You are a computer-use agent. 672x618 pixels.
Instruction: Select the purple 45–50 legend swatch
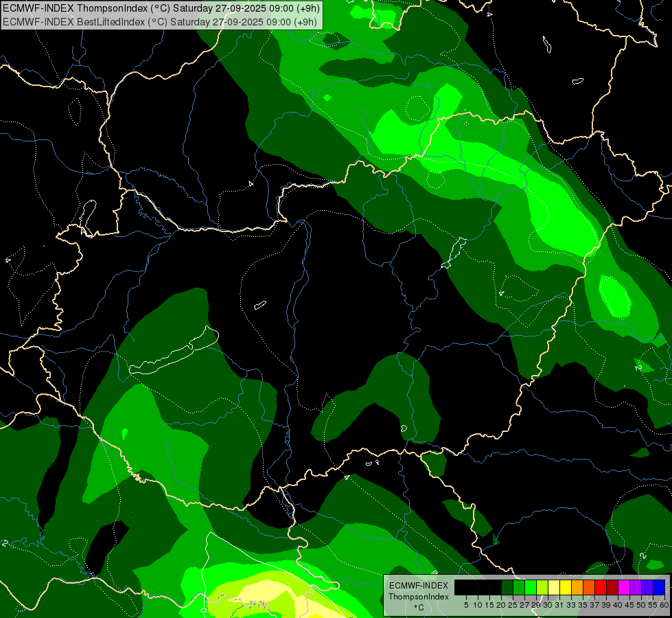click(x=636, y=587)
